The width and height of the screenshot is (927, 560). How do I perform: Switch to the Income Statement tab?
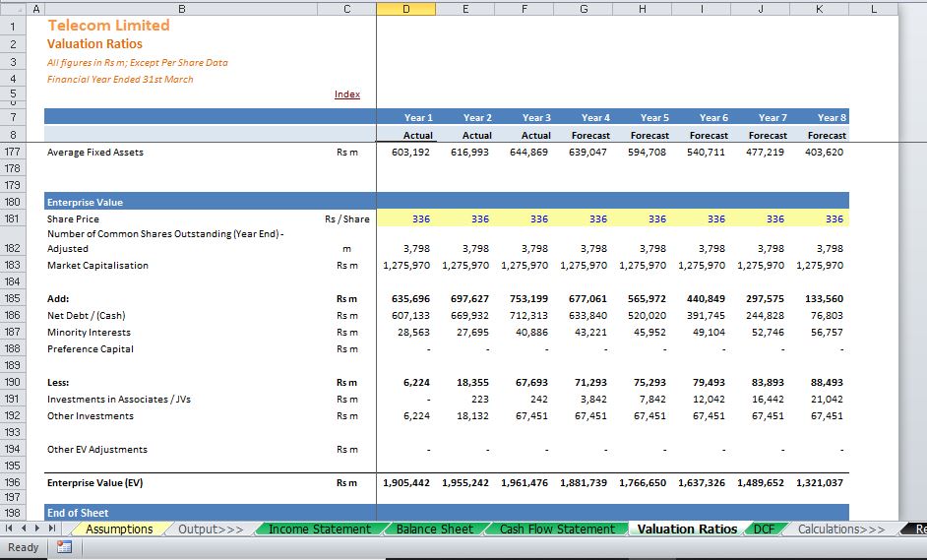(x=319, y=529)
